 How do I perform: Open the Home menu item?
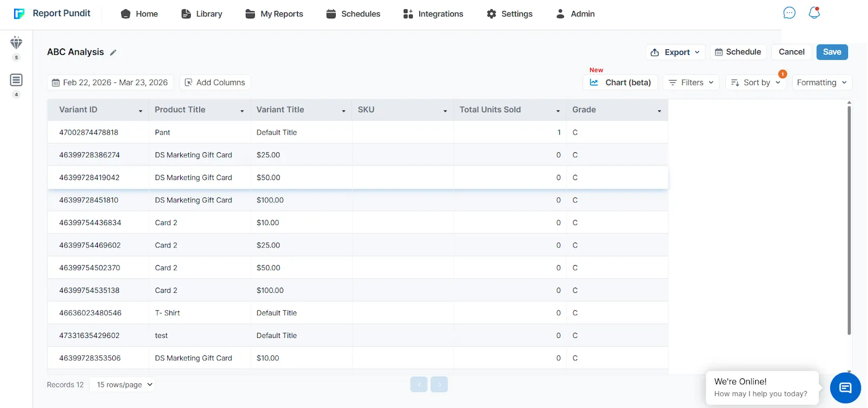[x=139, y=14]
